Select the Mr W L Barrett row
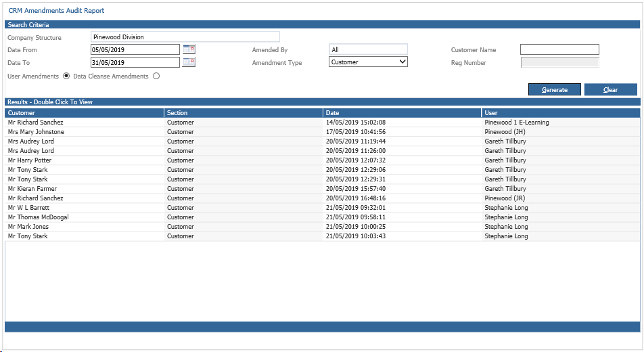Image resolution: width=644 pixels, height=352 pixels. tap(323, 207)
